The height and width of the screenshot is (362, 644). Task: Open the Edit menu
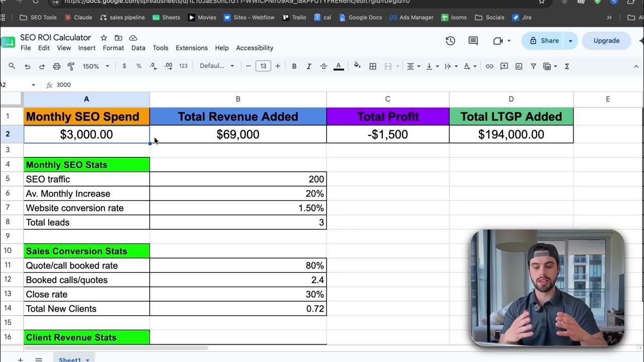point(44,48)
